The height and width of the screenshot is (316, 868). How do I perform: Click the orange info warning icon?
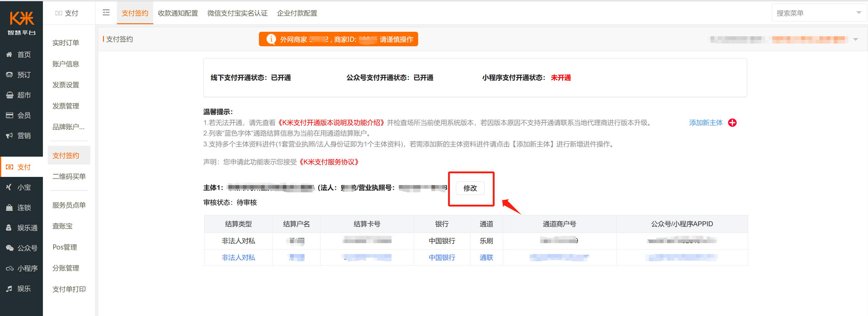[x=271, y=39]
